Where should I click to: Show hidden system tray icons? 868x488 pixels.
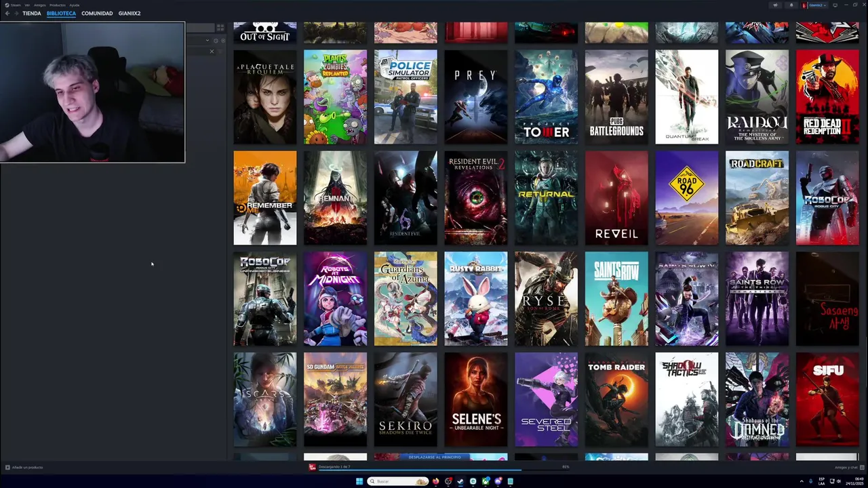pyautogui.click(x=802, y=481)
